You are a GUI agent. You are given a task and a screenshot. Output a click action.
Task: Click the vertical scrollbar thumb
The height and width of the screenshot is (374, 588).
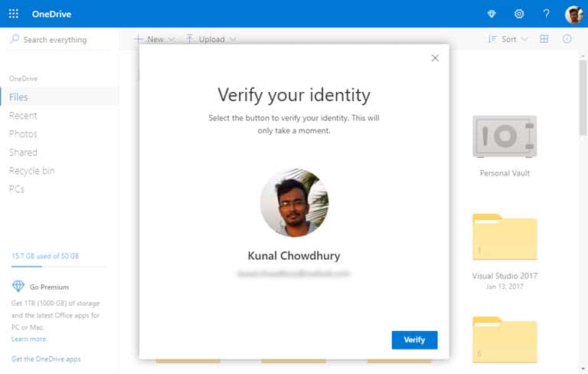click(583, 97)
